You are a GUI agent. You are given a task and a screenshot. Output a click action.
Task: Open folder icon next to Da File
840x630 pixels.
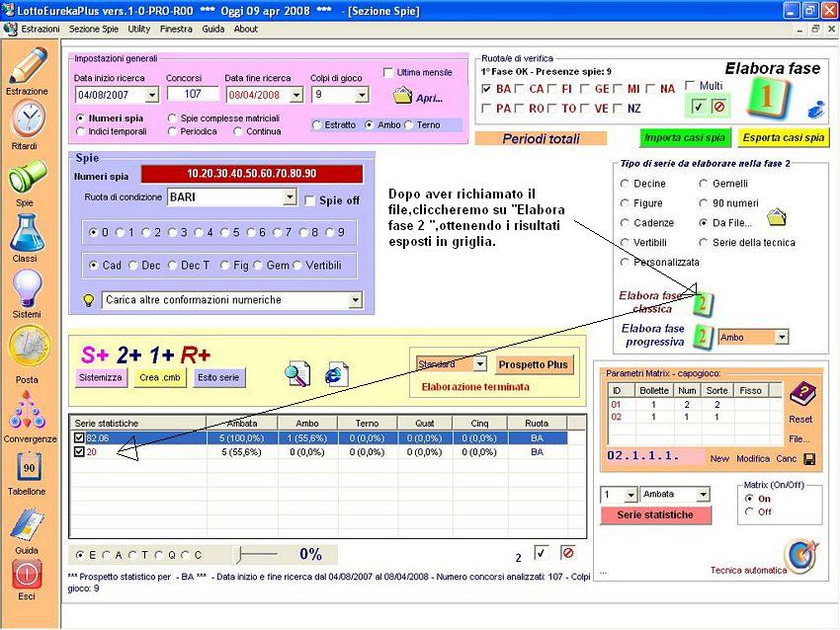pyautogui.click(x=776, y=217)
